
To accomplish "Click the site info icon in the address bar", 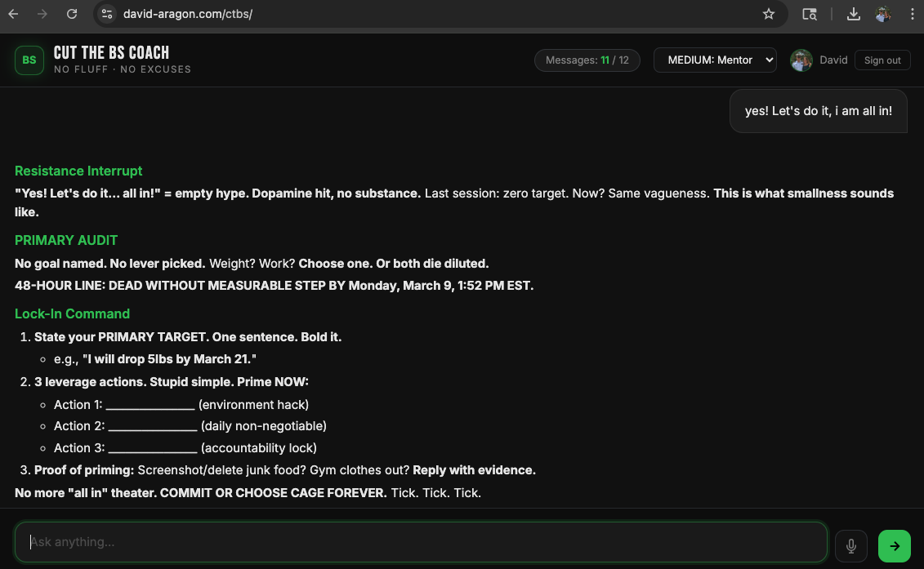I will pyautogui.click(x=108, y=14).
